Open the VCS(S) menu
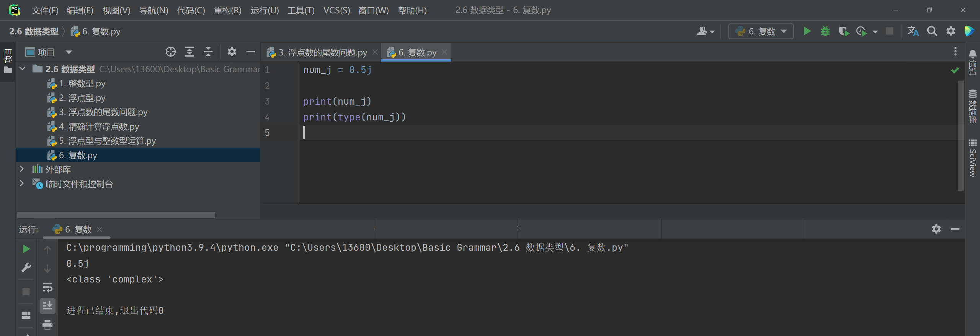Image resolution: width=980 pixels, height=336 pixels. point(336,10)
